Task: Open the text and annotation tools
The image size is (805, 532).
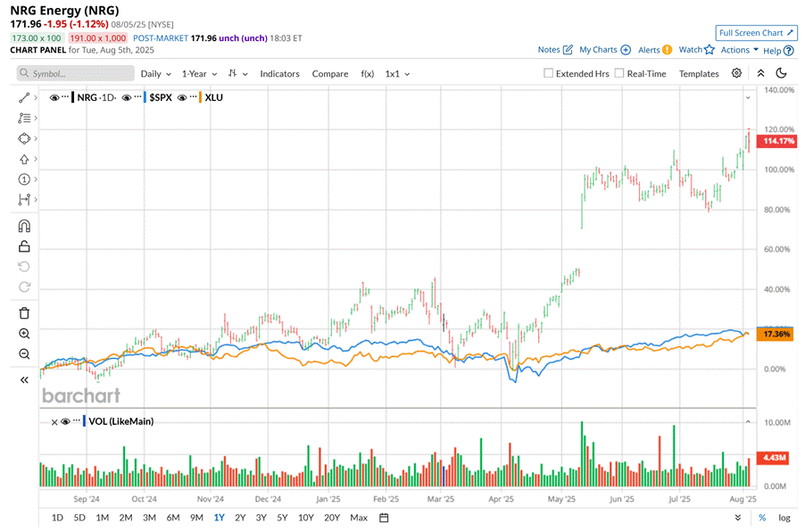Action: 24,118
